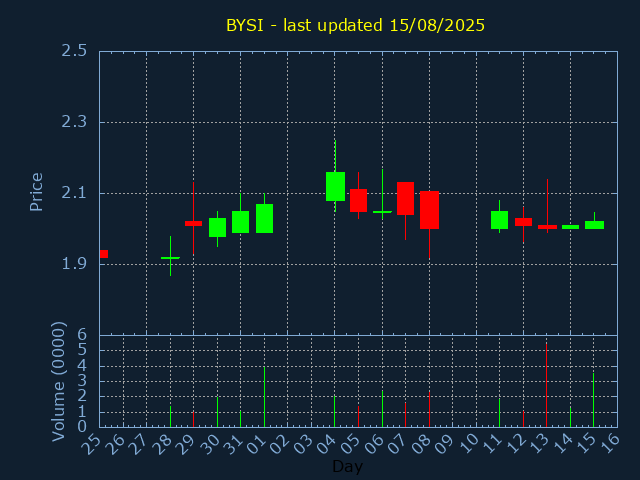
Task: Click the 1.9 price axis label
Action: 74,264
